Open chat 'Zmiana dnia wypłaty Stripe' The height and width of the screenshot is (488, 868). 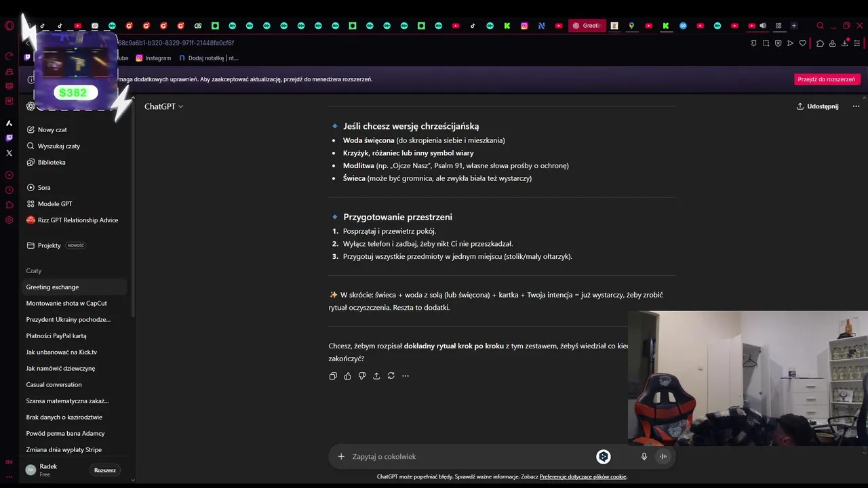point(75,449)
